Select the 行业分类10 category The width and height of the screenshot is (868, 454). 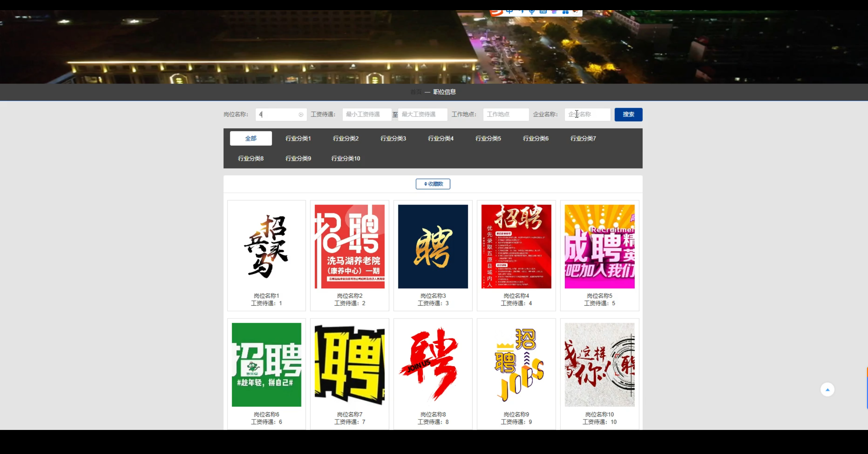pyautogui.click(x=346, y=158)
